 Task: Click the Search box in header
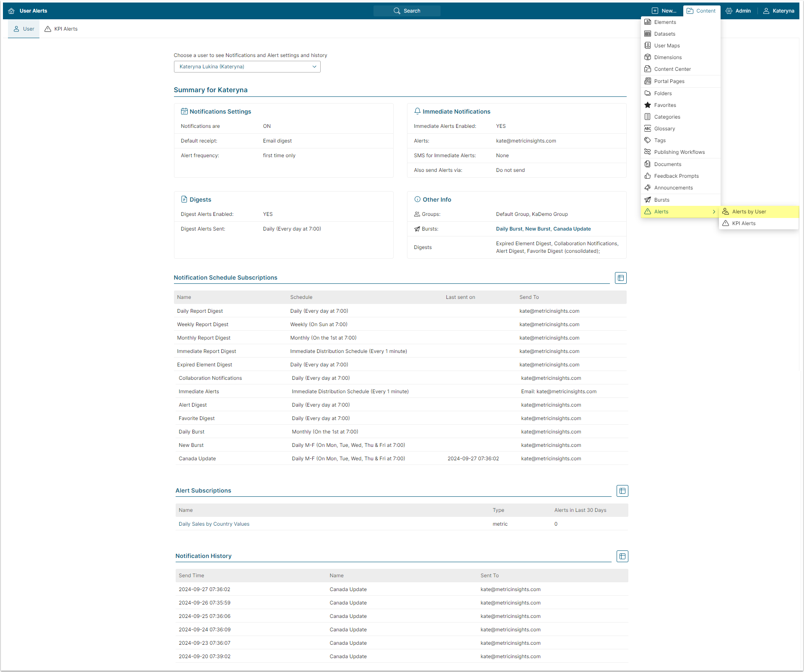pyautogui.click(x=407, y=11)
